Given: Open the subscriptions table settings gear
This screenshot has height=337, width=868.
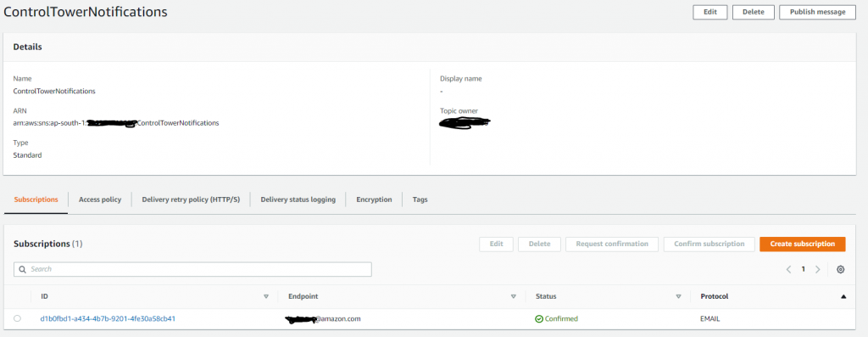Looking at the screenshot, I should 840,269.
